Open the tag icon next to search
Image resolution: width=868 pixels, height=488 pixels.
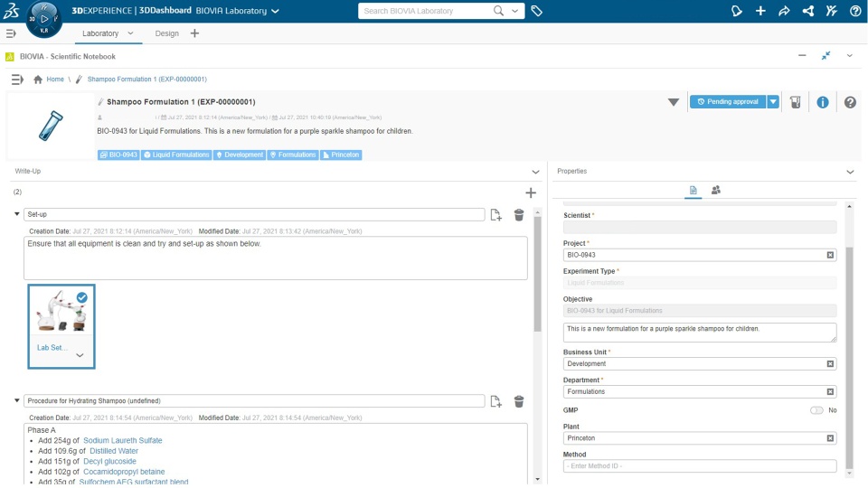point(536,11)
